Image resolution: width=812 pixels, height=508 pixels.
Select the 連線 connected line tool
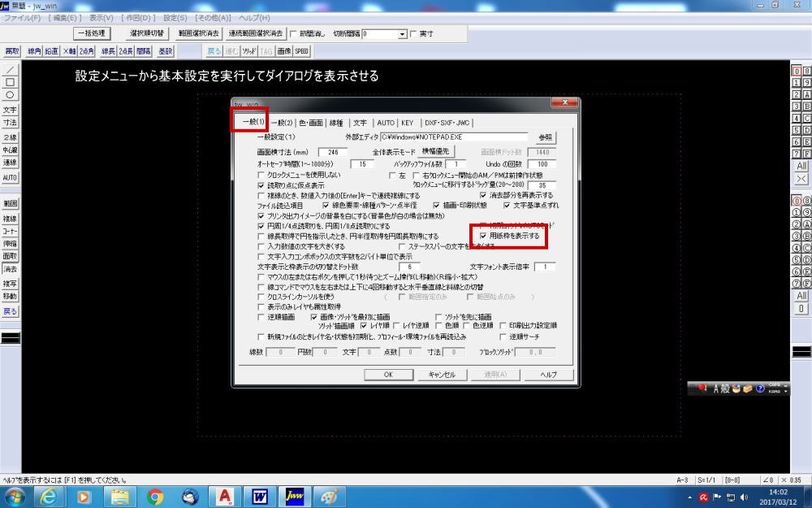click(x=10, y=163)
